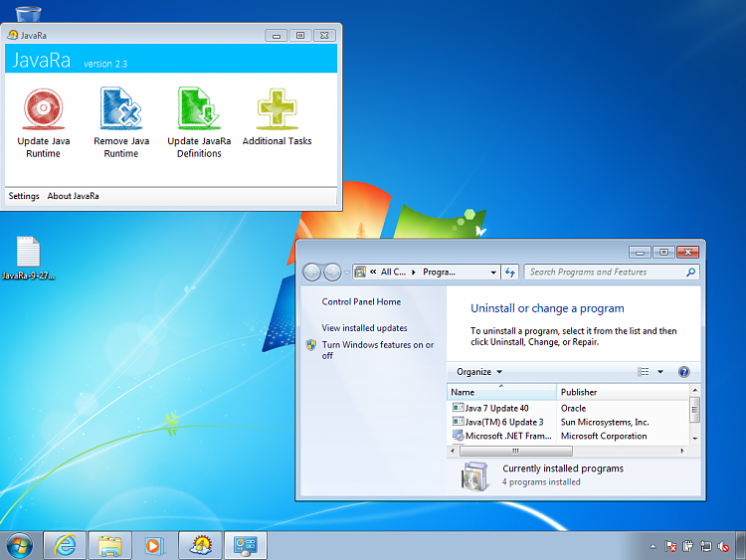Click the installed programs icon in details pane
This screenshot has height=560, width=746.
point(474,475)
